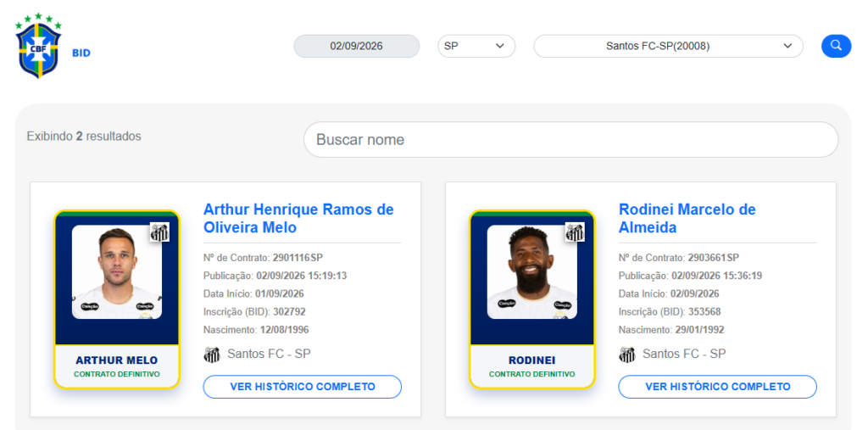Click Rodinei's player photo
The width and height of the screenshot is (868, 430).
[532, 271]
